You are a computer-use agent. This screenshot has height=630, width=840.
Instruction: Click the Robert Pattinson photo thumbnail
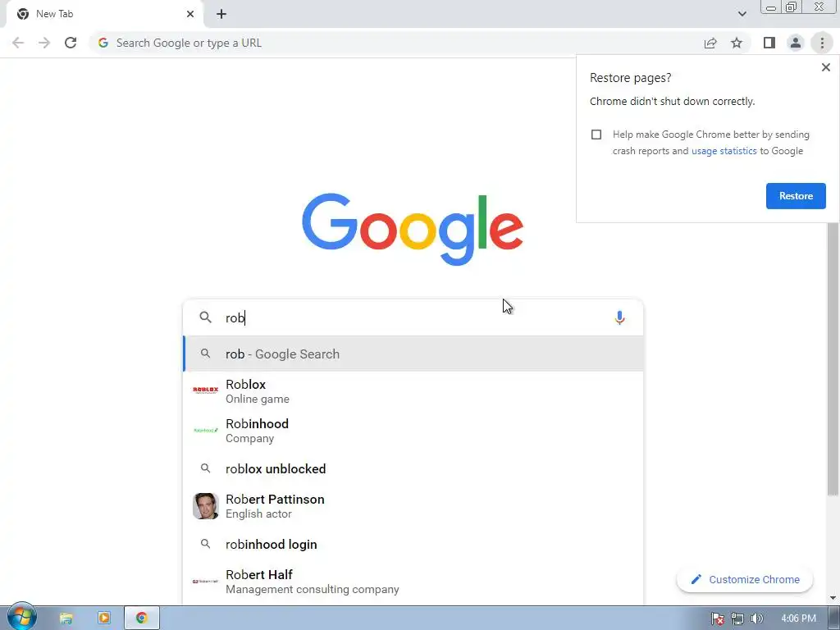205,506
